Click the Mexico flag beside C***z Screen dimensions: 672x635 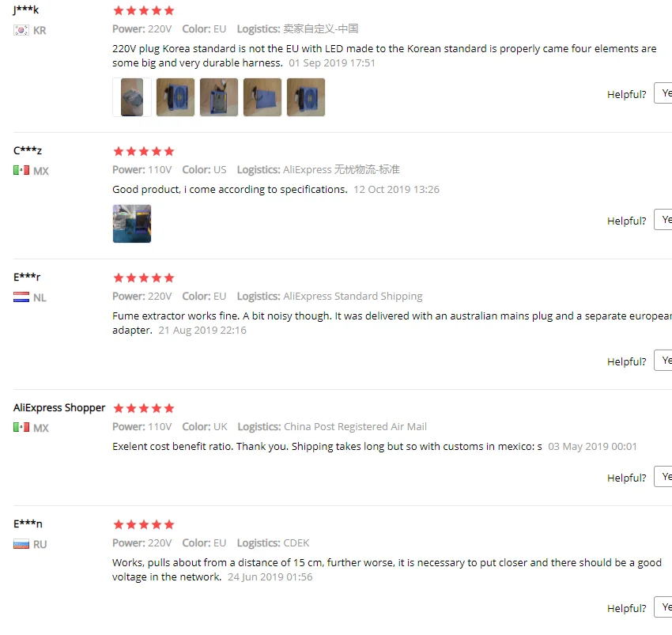[21, 171]
